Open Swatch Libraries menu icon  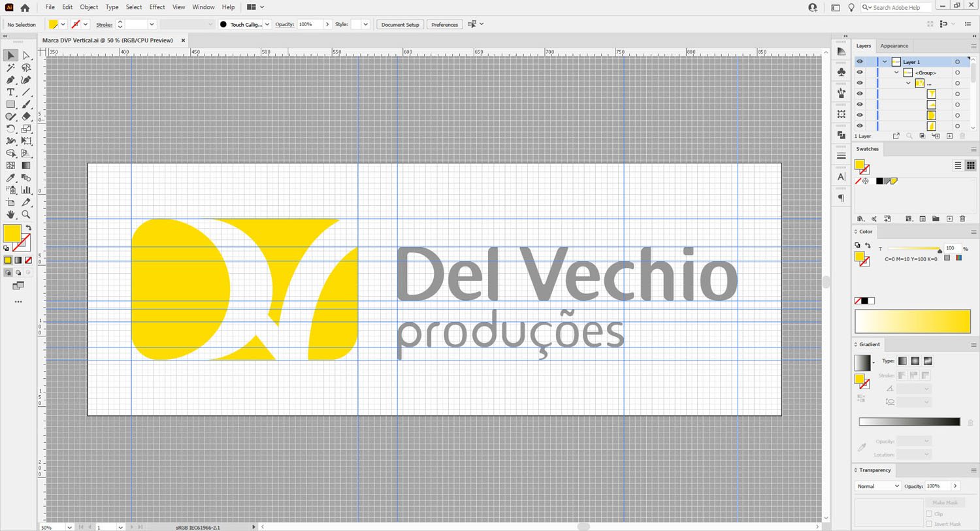pyautogui.click(x=860, y=219)
